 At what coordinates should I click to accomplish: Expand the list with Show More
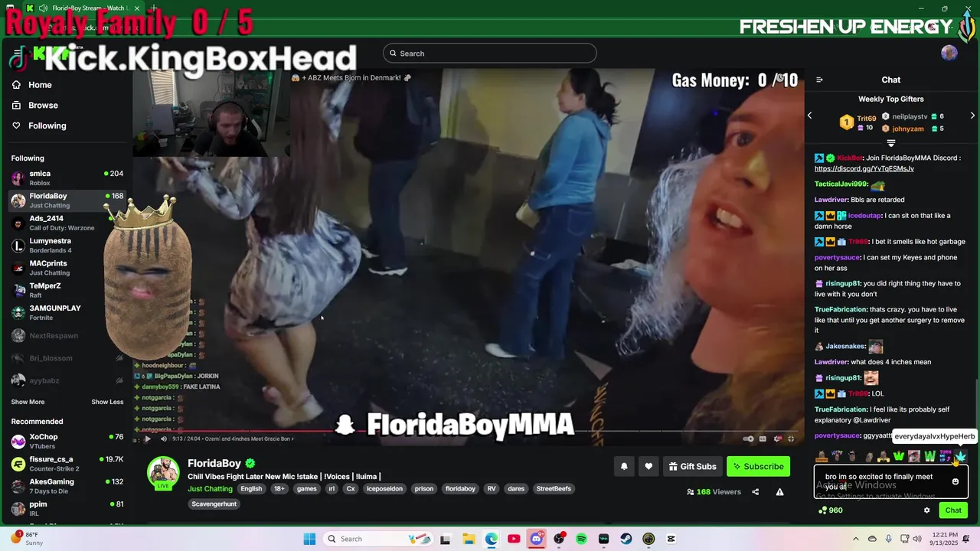click(x=28, y=402)
